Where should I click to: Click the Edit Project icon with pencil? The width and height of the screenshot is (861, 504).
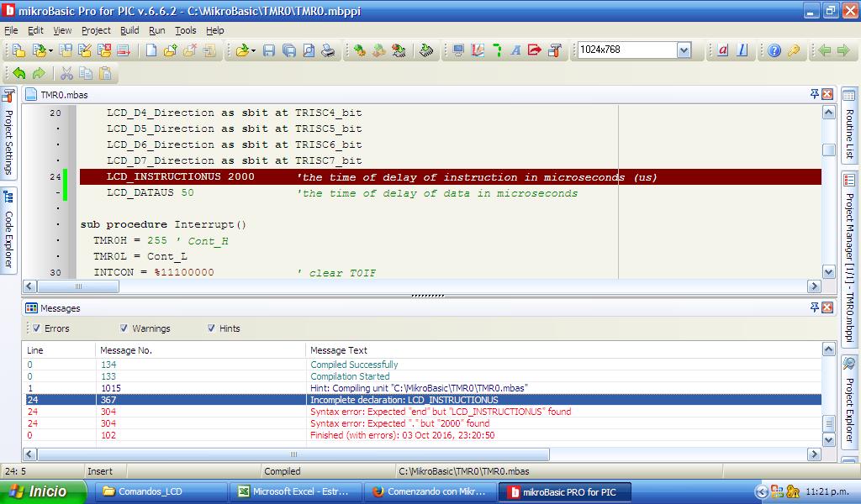[85, 50]
